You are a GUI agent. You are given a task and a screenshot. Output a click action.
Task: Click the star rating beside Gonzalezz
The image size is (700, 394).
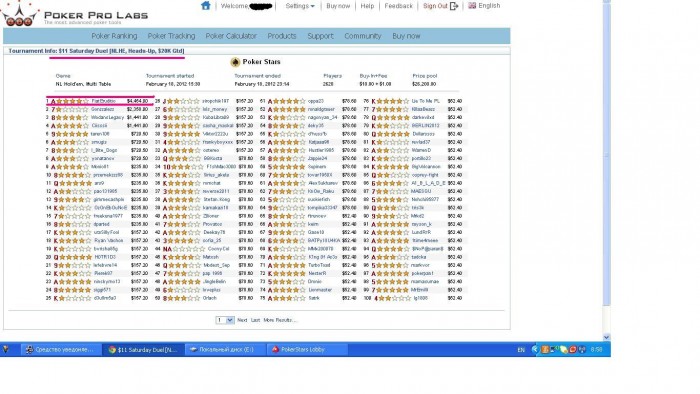point(72,109)
